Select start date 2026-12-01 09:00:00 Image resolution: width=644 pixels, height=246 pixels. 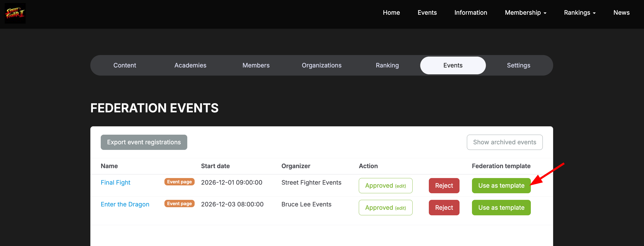pos(231,183)
